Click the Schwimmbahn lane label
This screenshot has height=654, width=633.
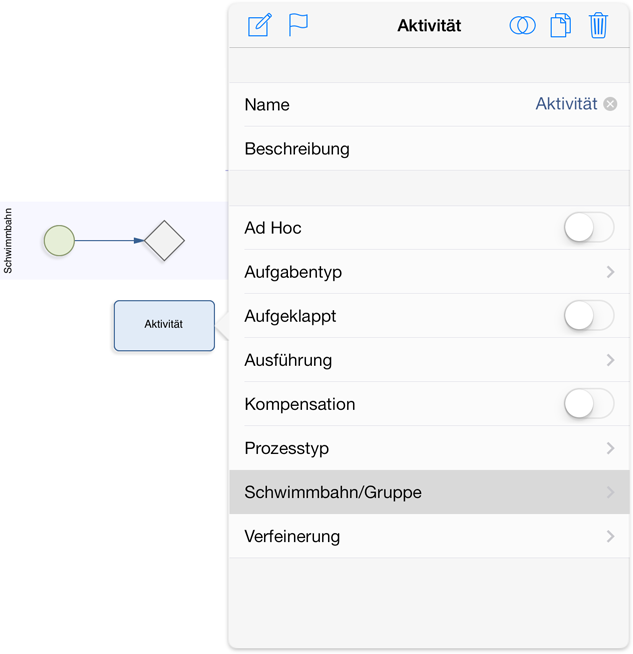8,241
